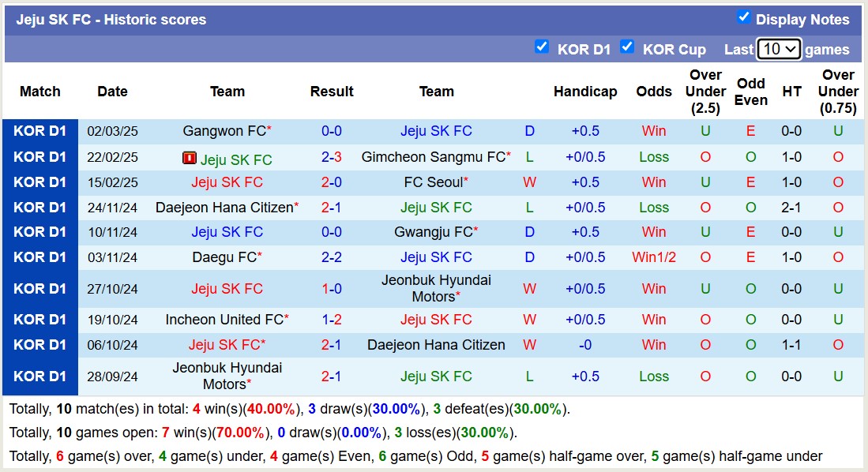Open the 2-3 result on 22/02/25
The width and height of the screenshot is (868, 472).
pos(332,157)
